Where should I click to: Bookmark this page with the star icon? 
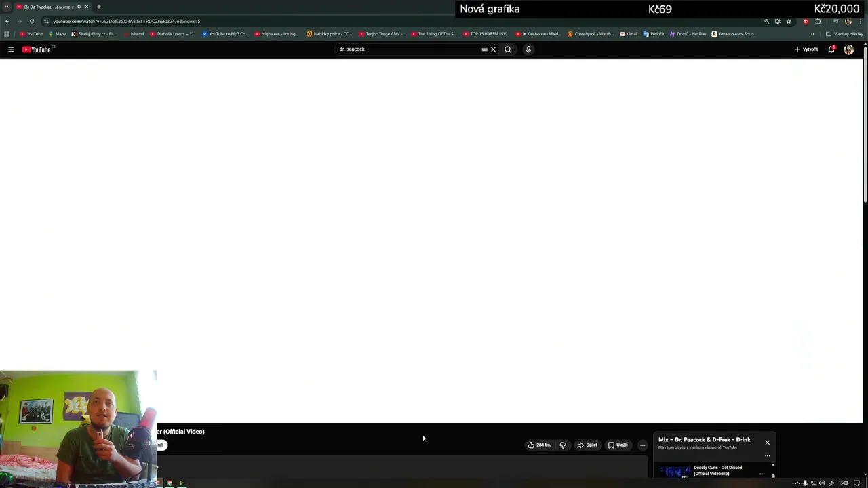pos(788,22)
